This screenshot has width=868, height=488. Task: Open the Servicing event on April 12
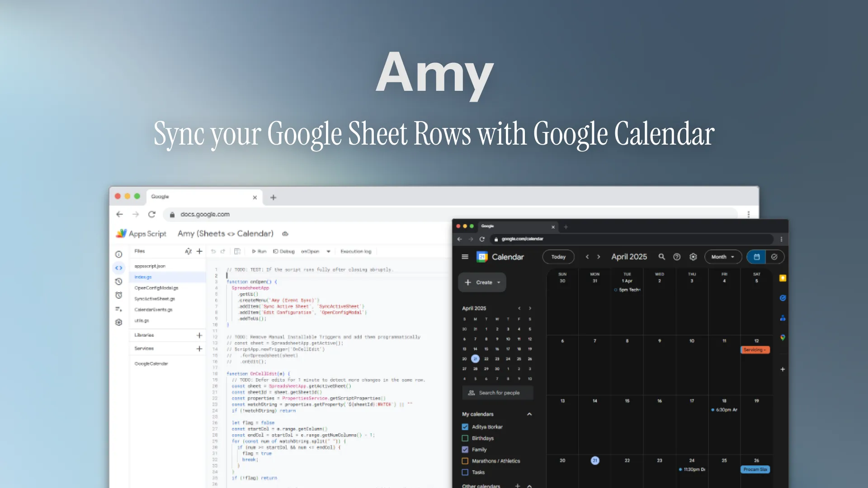(x=755, y=350)
